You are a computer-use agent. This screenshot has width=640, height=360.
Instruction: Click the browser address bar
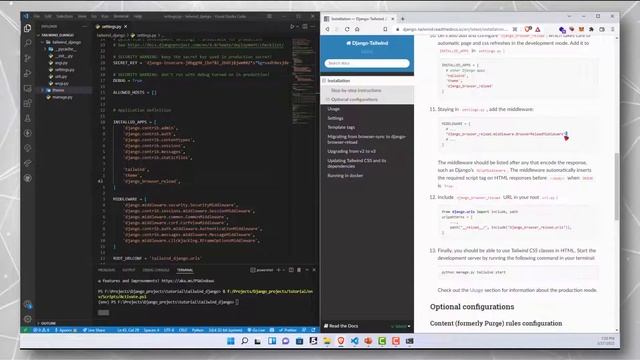455,29
